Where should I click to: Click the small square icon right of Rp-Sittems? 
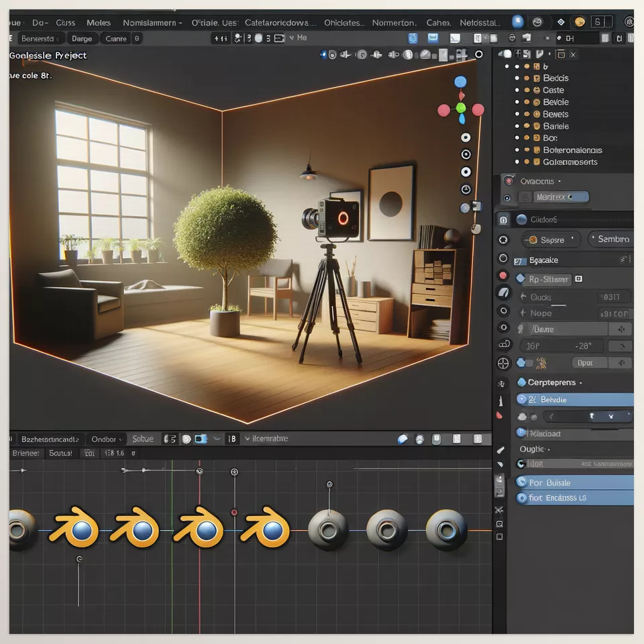point(579,279)
